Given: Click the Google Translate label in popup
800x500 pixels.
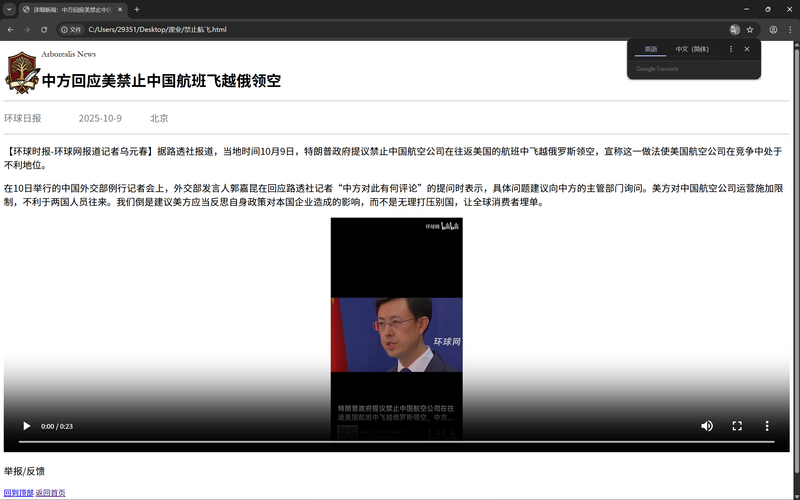Looking at the screenshot, I should pos(657,69).
